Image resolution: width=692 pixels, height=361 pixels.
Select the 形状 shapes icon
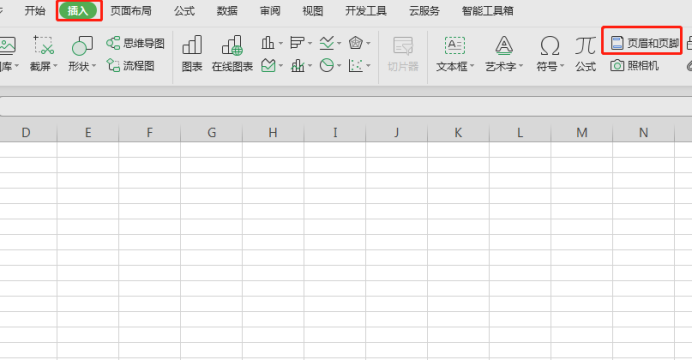click(x=82, y=45)
